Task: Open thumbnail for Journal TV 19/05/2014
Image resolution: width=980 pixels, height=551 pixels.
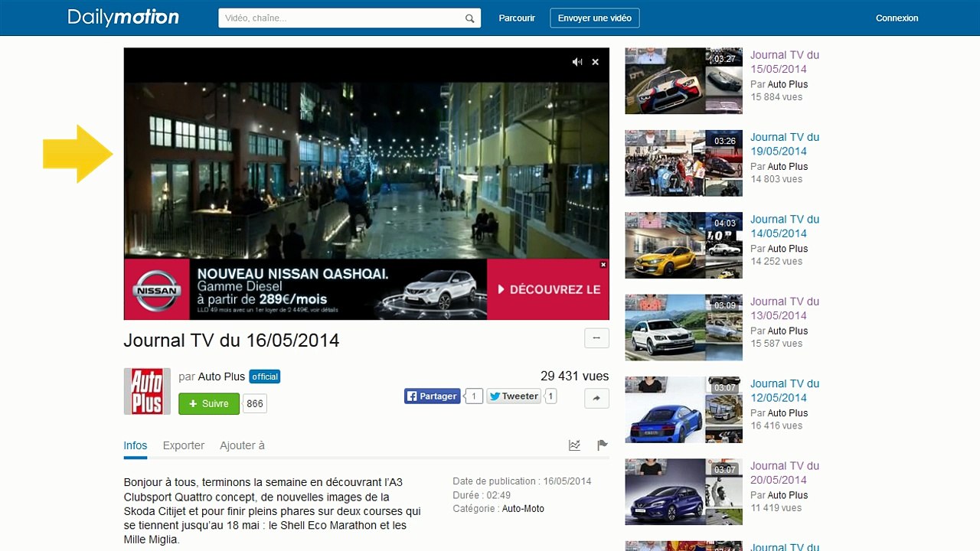Action: [x=684, y=163]
